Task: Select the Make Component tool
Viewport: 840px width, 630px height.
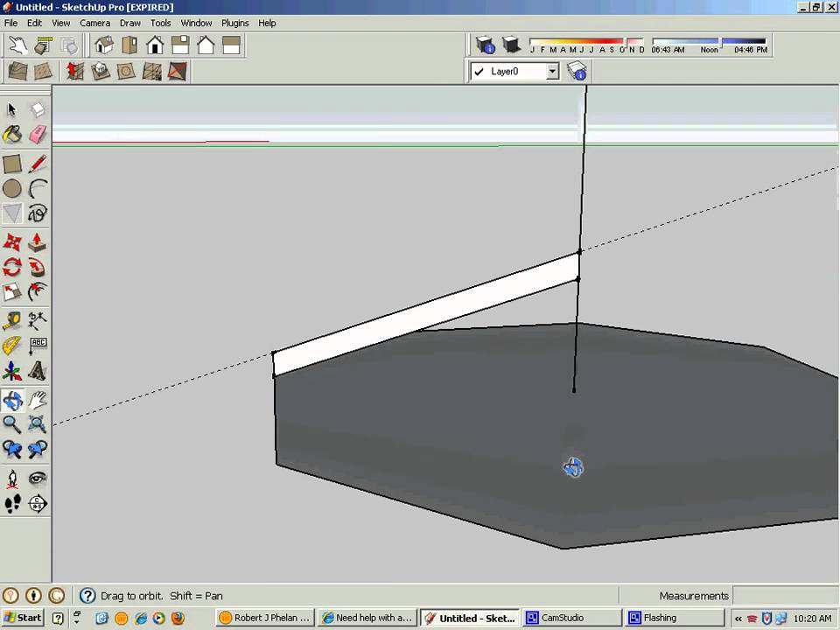Action: [38, 110]
